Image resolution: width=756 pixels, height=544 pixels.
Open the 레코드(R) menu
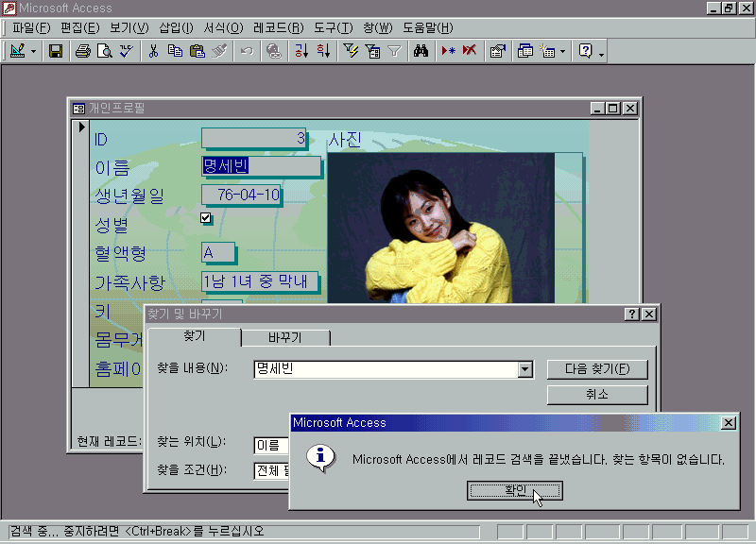click(x=279, y=28)
